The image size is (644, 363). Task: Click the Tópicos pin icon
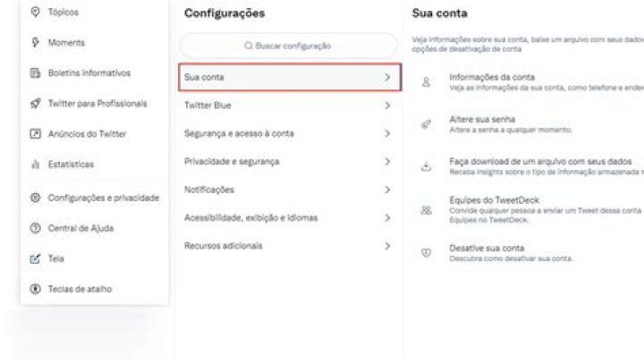[36, 12]
